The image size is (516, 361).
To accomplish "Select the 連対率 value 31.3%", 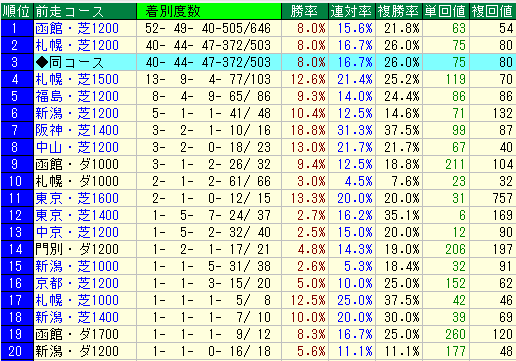I will (x=355, y=130).
